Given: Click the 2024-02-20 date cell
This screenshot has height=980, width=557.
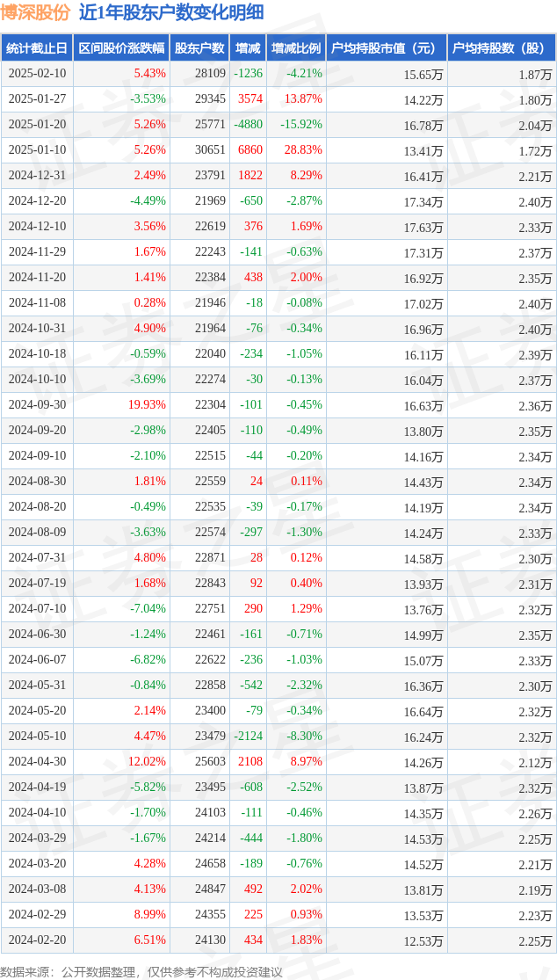Looking at the screenshot, I should pos(37,940).
